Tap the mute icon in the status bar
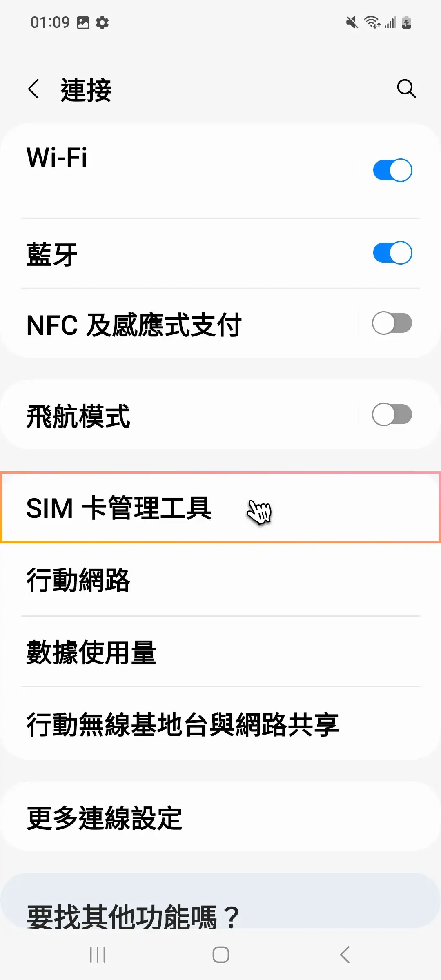Image resolution: width=441 pixels, height=980 pixels. coord(352,22)
